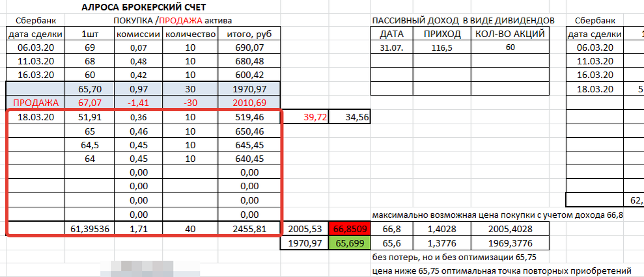Click the cell containing 1,4028
The height and width of the screenshot is (277, 644).
pyautogui.click(x=442, y=229)
